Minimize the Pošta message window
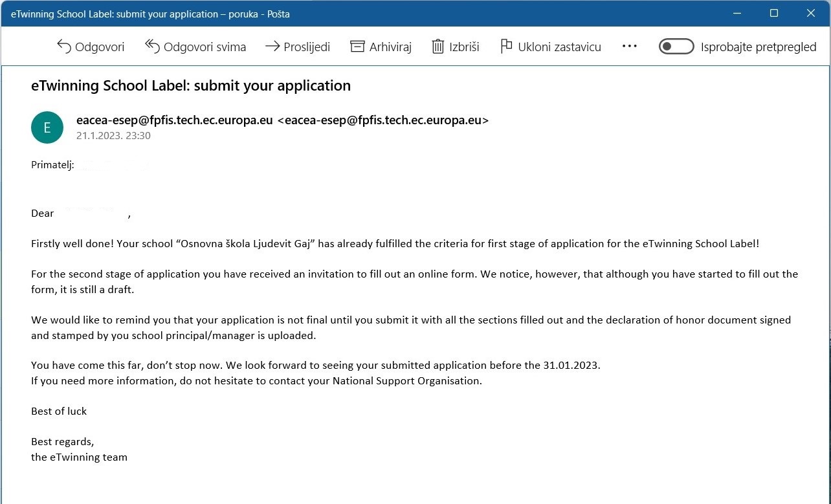Screen dimensions: 831x504 738,13
